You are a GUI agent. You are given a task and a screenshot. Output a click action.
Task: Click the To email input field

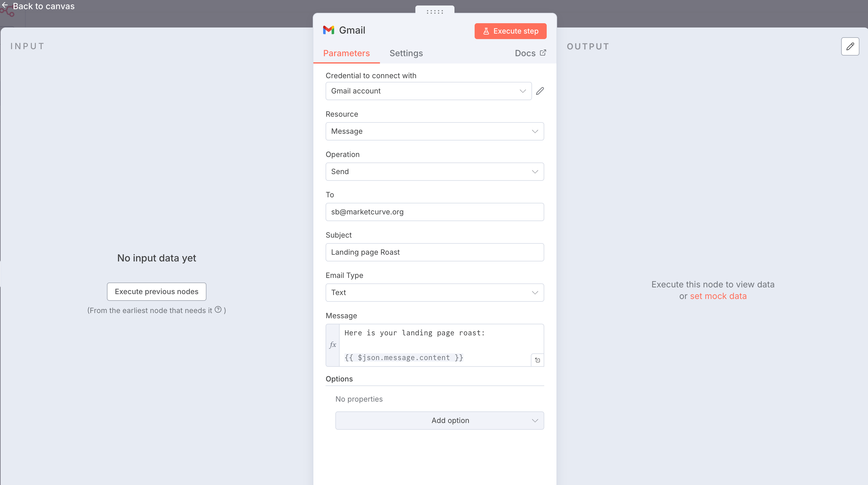click(434, 212)
